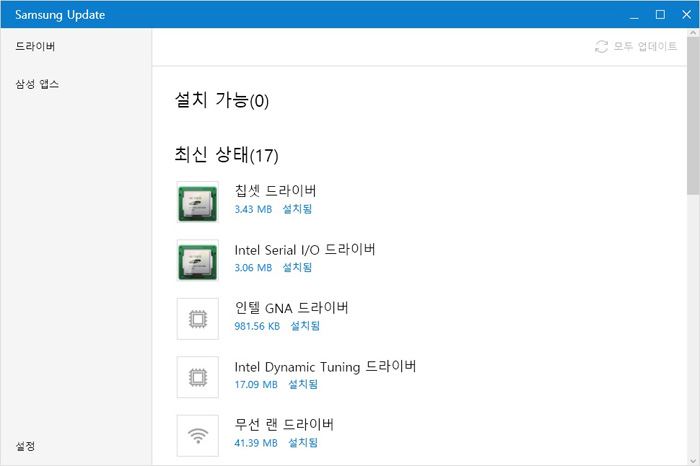Viewport: 700px width, 466px height.
Task: Open the Intel Serial I/O 드라이버 title
Action: pyautogui.click(x=305, y=250)
